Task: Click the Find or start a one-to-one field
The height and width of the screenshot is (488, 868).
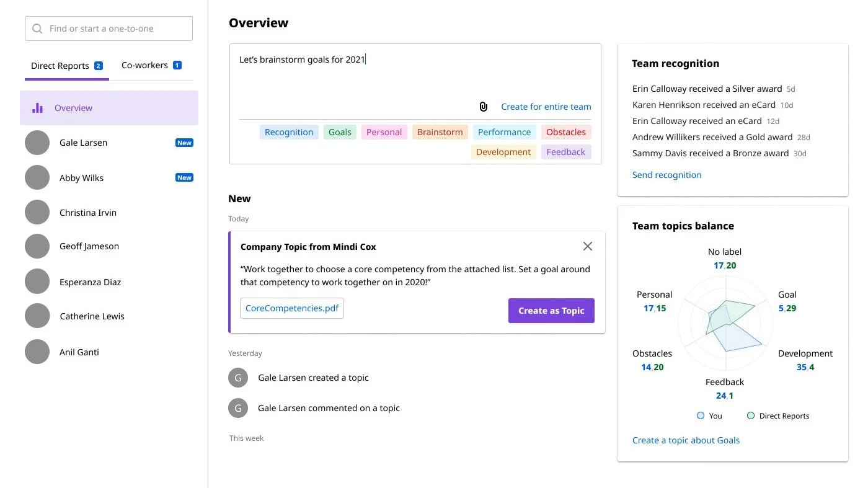Action: click(x=108, y=29)
